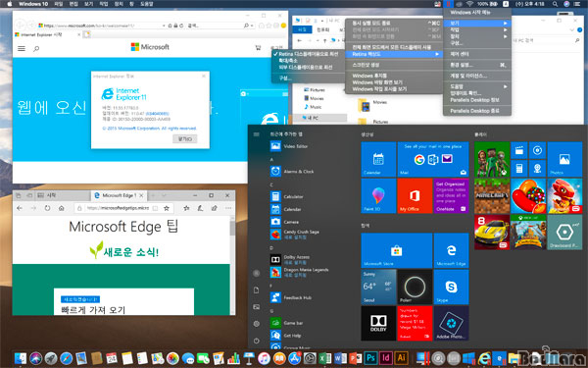Open the Drawboard PDF tile
The height and width of the screenshot is (368, 588).
(x=564, y=233)
